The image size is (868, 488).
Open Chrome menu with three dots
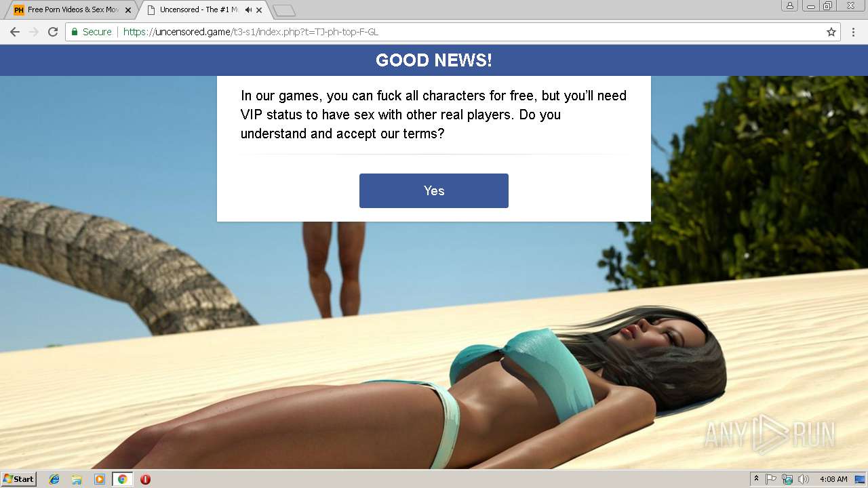[x=854, y=32]
